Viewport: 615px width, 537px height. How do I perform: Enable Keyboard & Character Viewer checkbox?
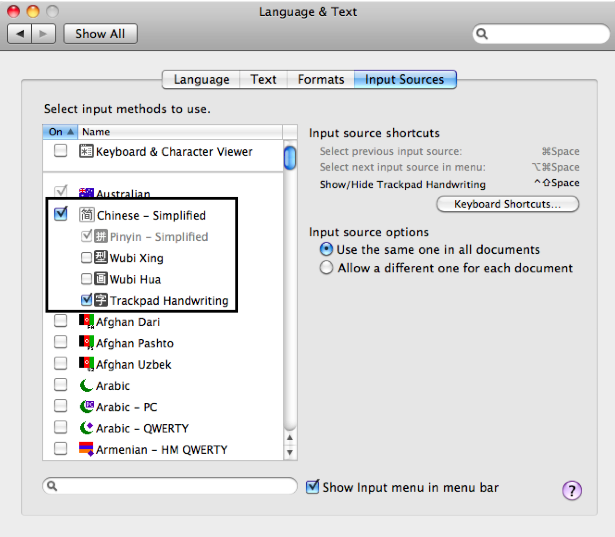pyautogui.click(x=60, y=151)
